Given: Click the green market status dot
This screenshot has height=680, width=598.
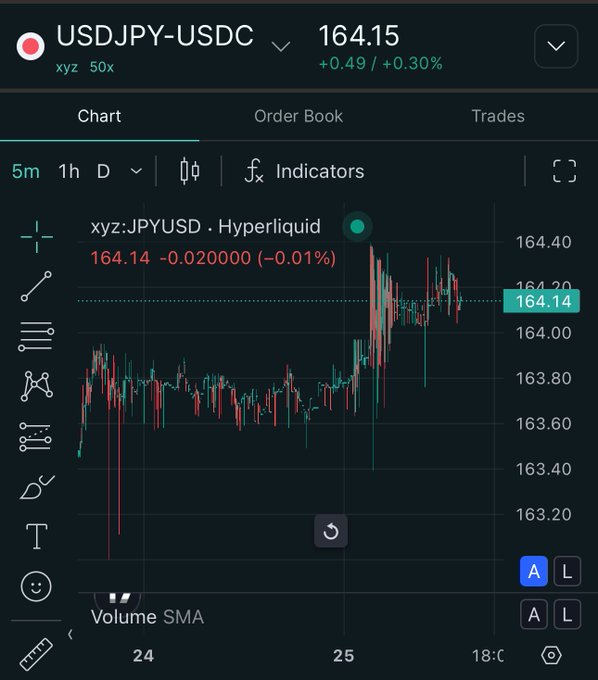Looking at the screenshot, I should point(357,226).
